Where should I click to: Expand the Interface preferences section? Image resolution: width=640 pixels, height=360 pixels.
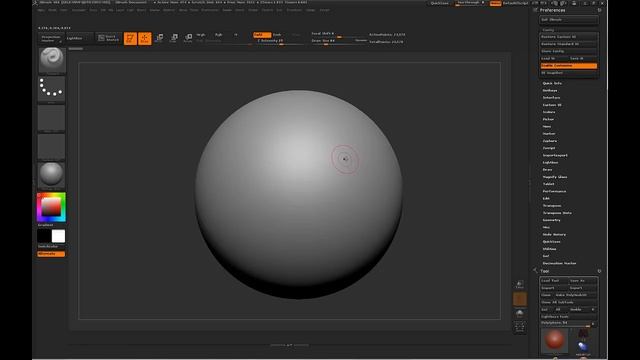point(551,98)
